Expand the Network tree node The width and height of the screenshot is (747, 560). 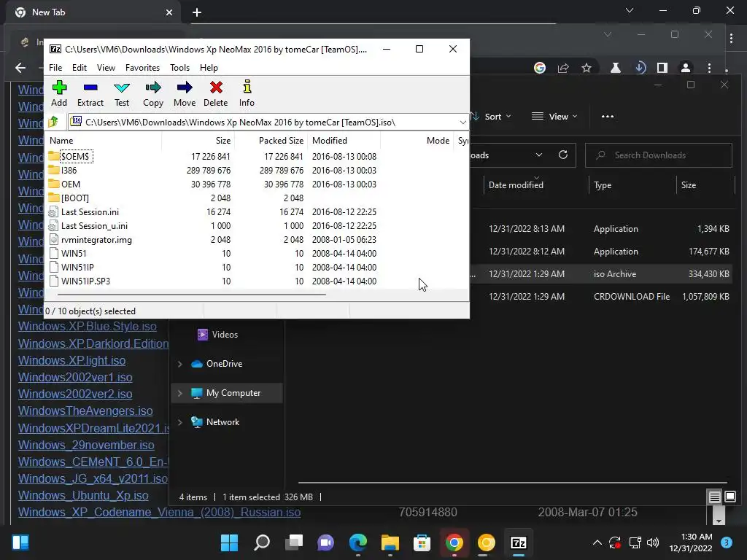[180, 422]
